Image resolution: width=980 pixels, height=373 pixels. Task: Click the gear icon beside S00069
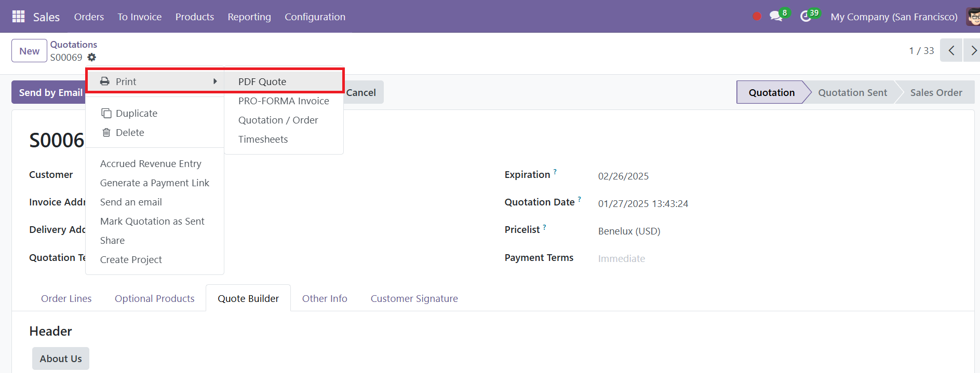(92, 57)
